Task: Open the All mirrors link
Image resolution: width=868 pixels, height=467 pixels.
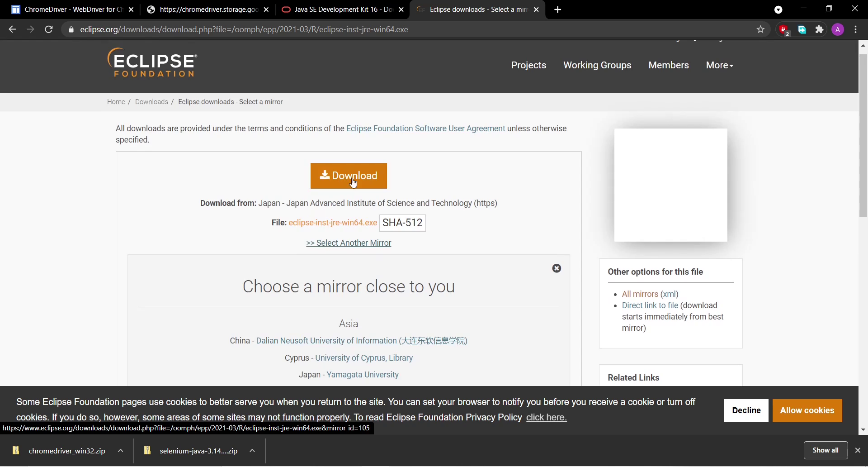Action: click(640, 294)
